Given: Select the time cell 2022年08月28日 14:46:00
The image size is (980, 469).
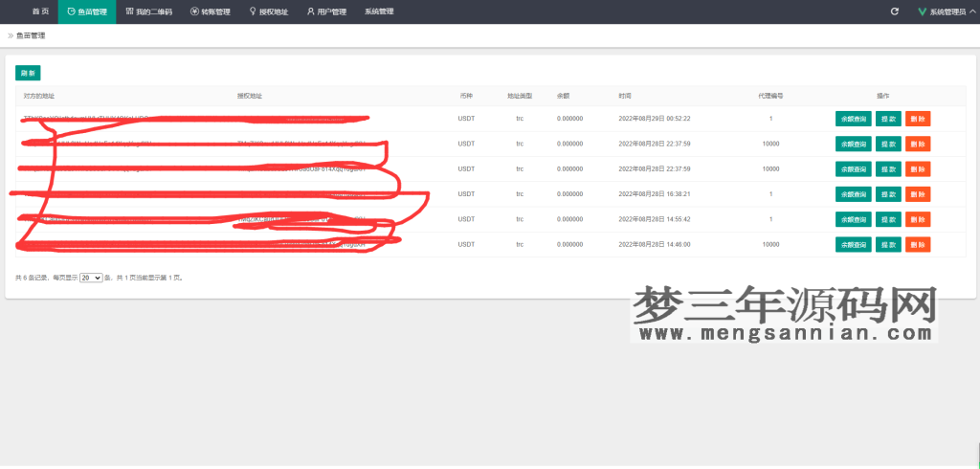Looking at the screenshot, I should coord(655,244).
